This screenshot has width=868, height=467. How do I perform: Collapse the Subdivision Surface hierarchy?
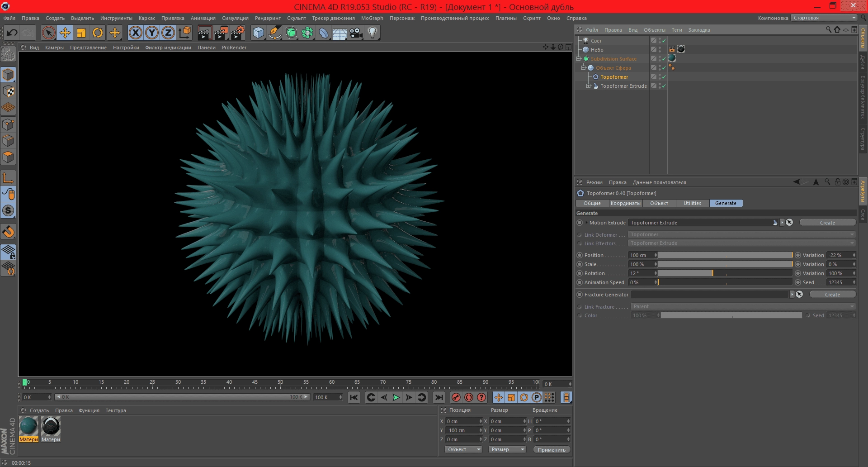[x=579, y=59]
